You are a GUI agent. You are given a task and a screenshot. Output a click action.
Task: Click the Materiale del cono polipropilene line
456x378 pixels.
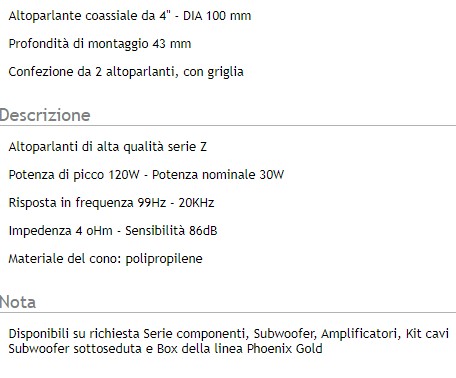[105, 259]
